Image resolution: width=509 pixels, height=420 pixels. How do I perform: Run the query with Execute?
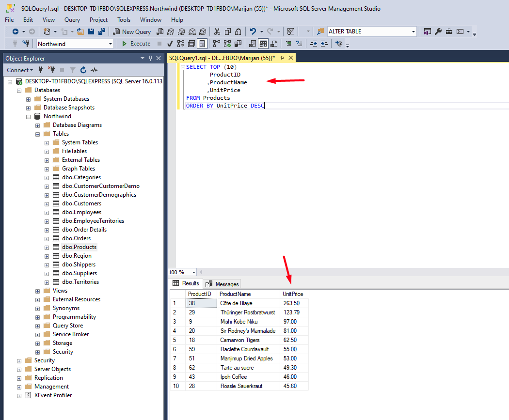pos(136,44)
